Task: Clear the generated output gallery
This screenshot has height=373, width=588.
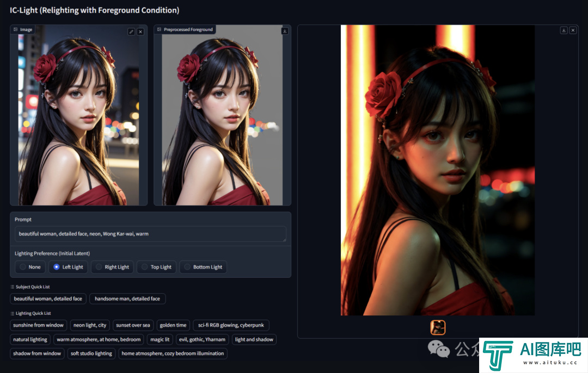Action: [573, 30]
